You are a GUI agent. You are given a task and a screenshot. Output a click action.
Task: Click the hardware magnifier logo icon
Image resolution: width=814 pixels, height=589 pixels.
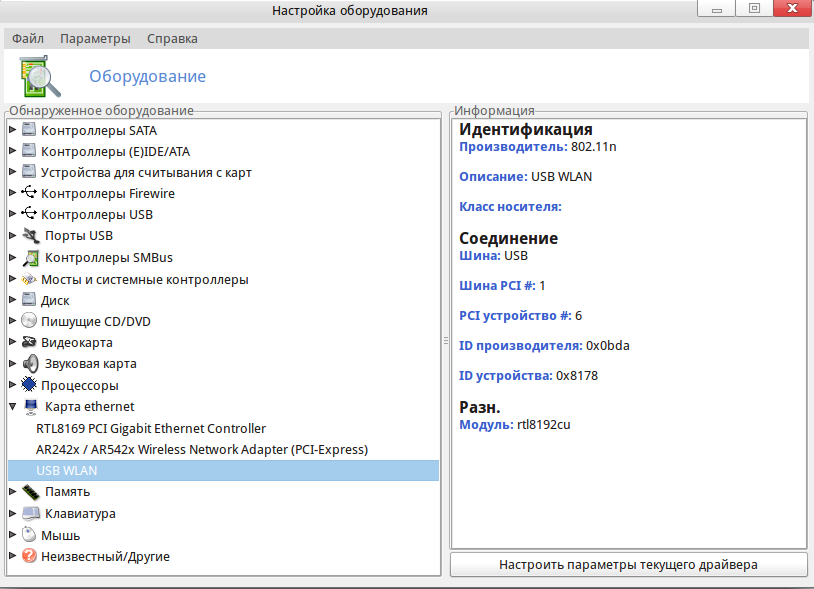[x=40, y=77]
